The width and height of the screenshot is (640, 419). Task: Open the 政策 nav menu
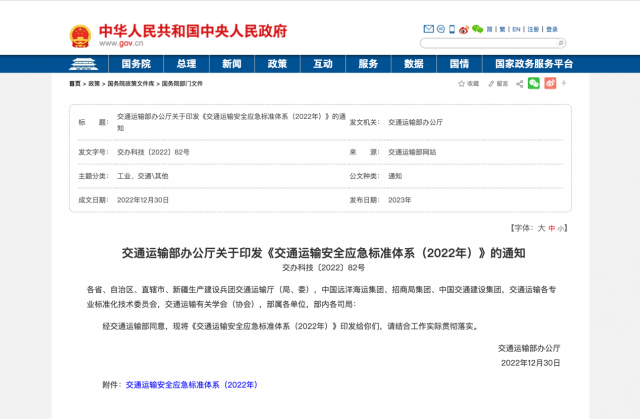tap(278, 64)
